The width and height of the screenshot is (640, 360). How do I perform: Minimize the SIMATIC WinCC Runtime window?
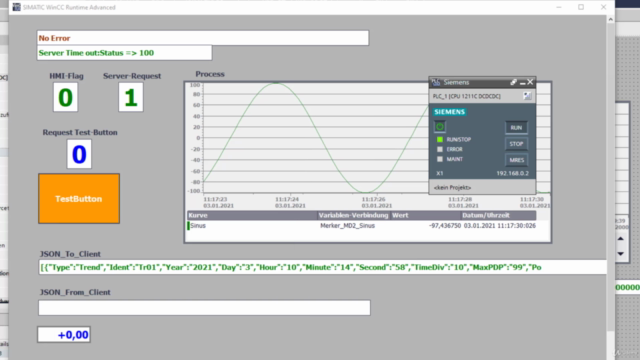(559, 7)
